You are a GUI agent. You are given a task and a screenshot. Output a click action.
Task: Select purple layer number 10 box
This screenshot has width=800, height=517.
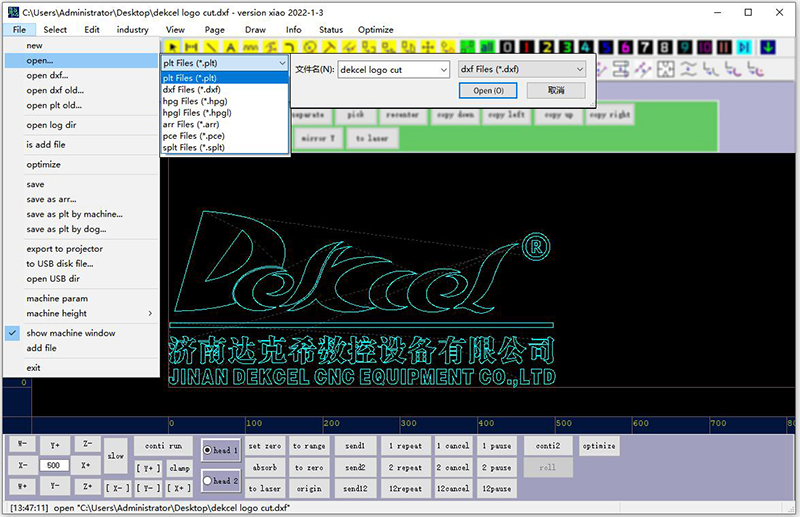(x=705, y=47)
